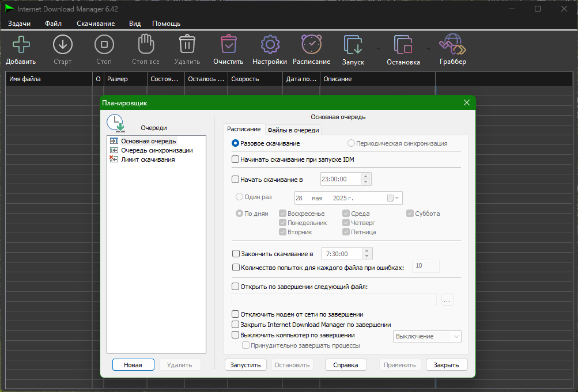Launch the Граббер site grabber icon
578x392 pixels.
(x=453, y=44)
